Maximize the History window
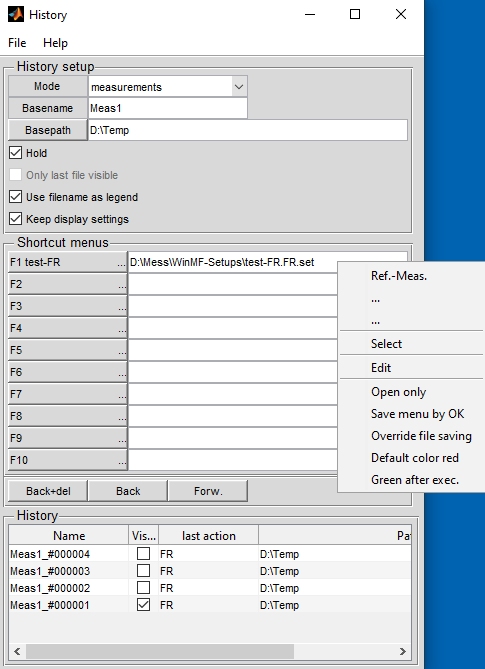The height and width of the screenshot is (669, 485). [x=355, y=14]
